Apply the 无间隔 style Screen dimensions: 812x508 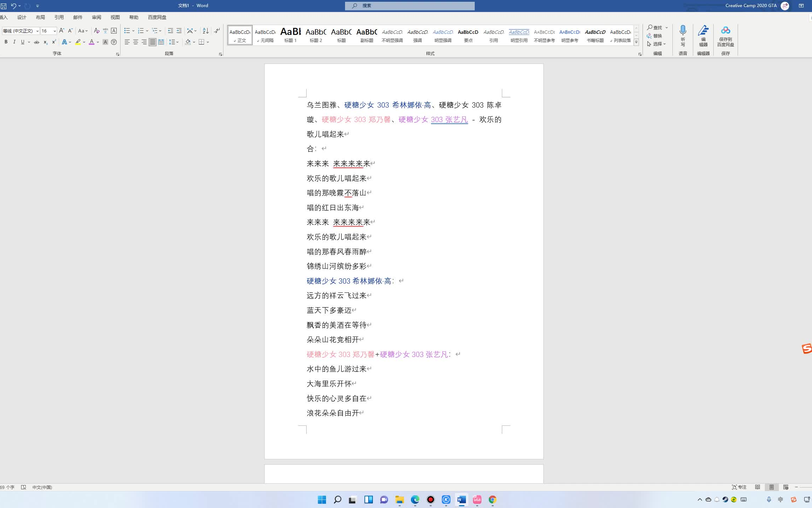pyautogui.click(x=265, y=35)
